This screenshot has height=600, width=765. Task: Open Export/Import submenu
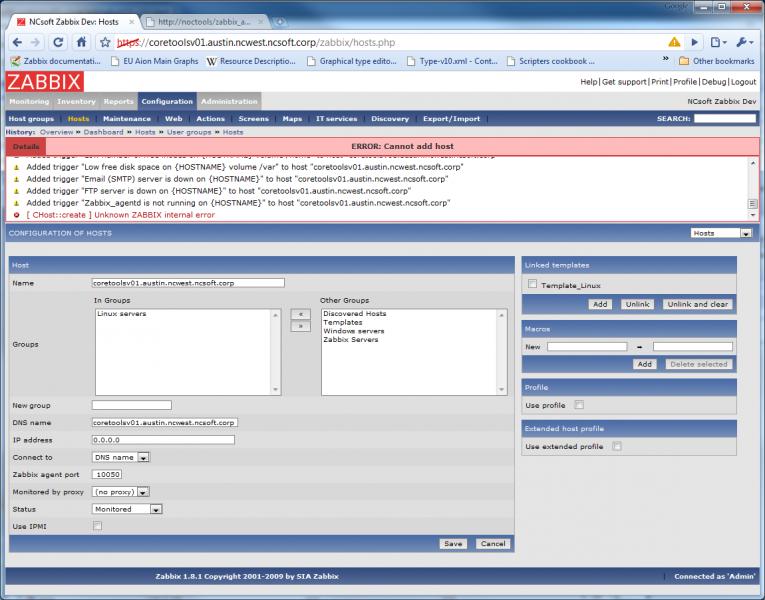(451, 119)
